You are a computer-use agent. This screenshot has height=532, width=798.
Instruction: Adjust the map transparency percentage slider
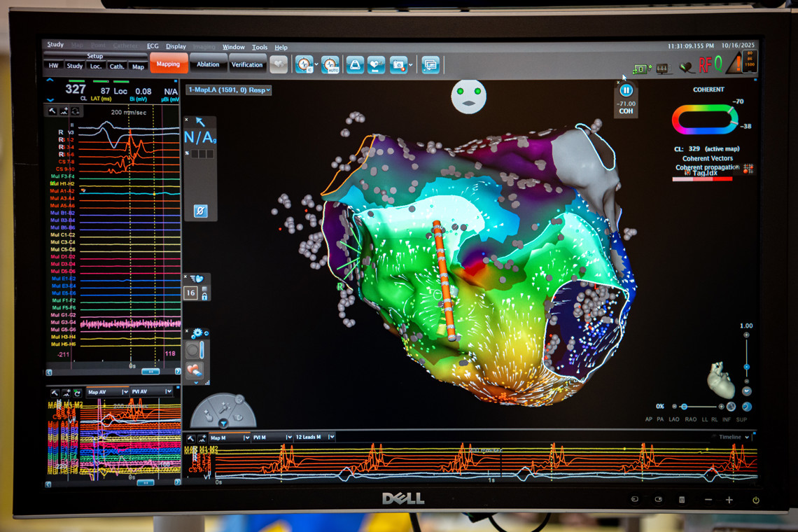(x=684, y=407)
